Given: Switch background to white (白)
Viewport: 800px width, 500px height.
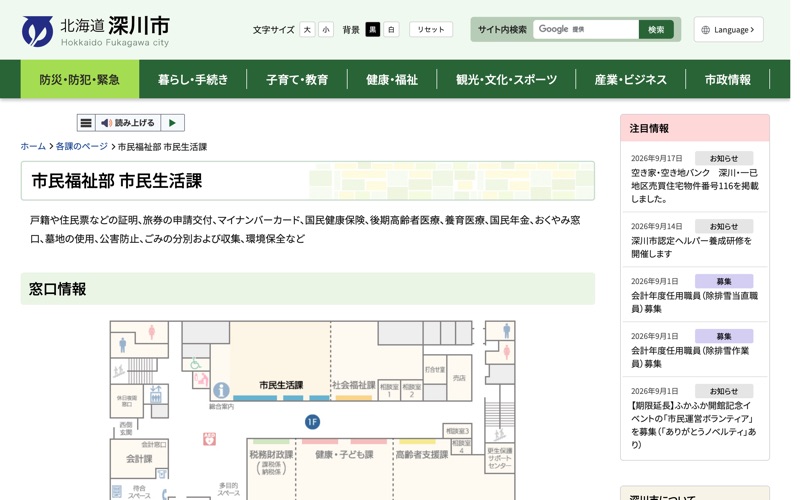Looking at the screenshot, I should pyautogui.click(x=391, y=30).
